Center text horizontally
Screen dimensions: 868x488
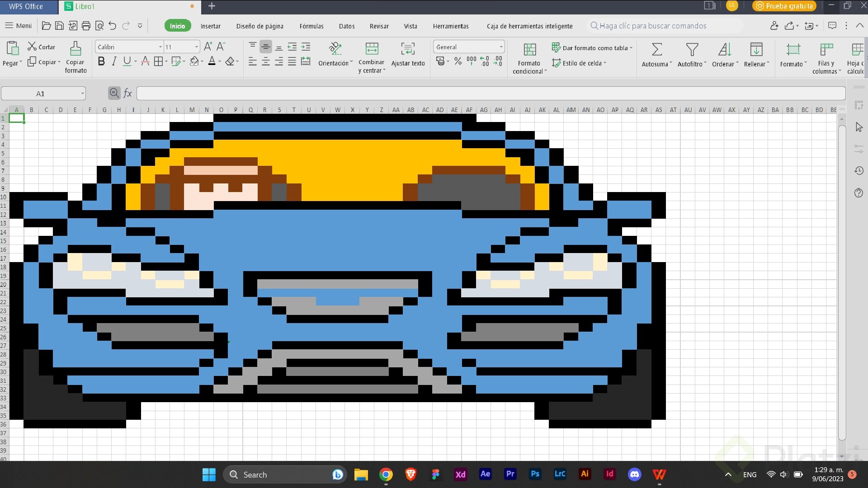click(x=266, y=61)
